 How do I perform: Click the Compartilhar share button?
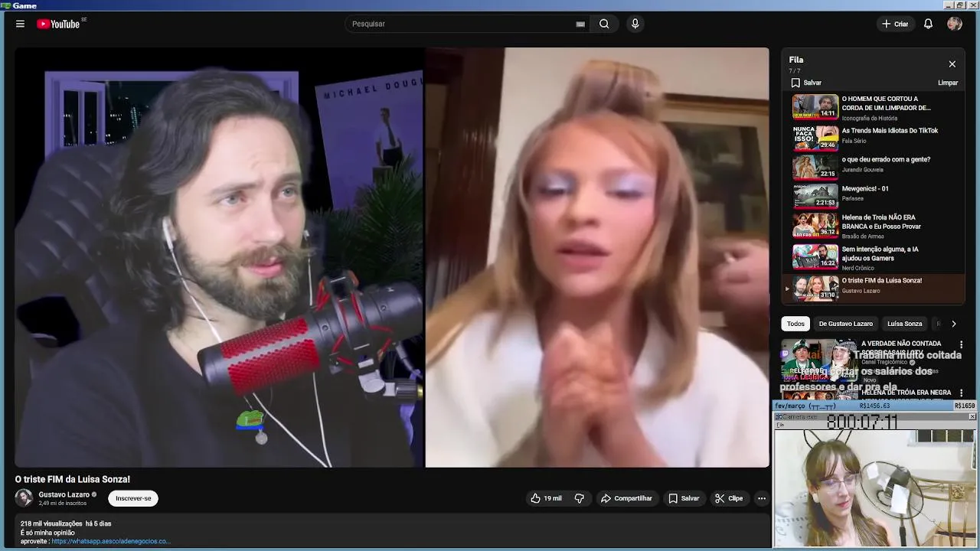point(626,498)
